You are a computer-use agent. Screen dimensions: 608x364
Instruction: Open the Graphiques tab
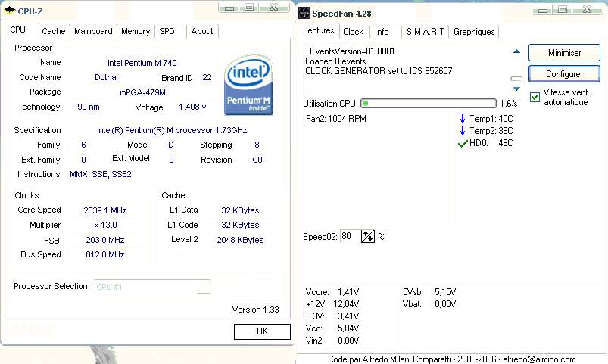click(474, 32)
